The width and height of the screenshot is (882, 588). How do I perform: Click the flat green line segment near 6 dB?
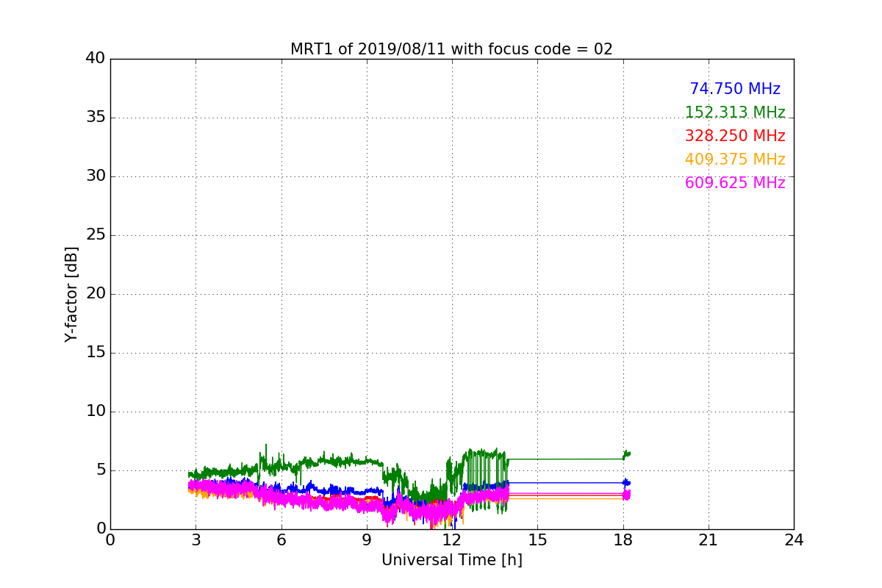(x=566, y=459)
